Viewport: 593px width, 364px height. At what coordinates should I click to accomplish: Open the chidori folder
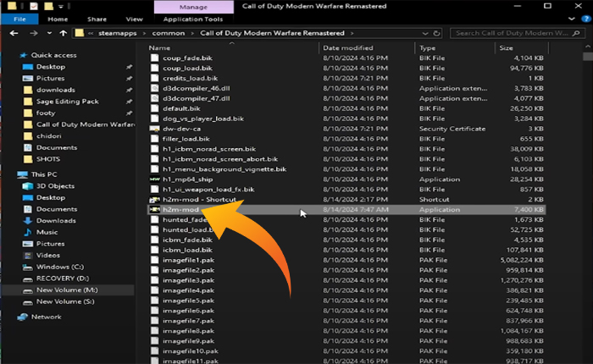pyautogui.click(x=48, y=136)
